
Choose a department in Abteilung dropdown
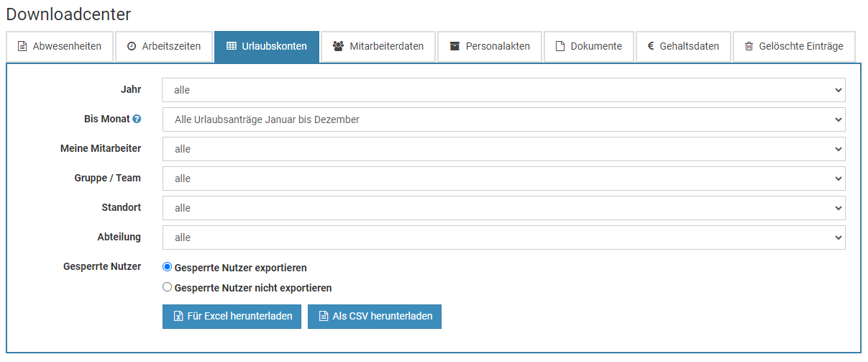point(503,237)
